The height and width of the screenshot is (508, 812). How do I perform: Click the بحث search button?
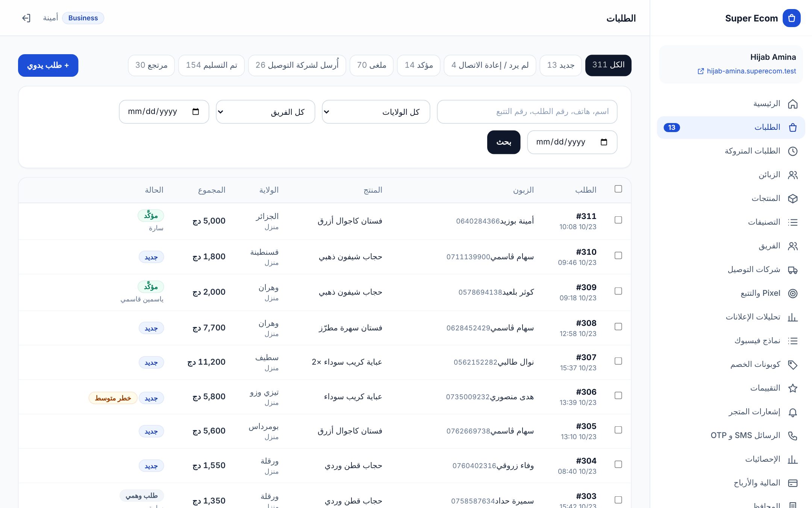point(504,142)
